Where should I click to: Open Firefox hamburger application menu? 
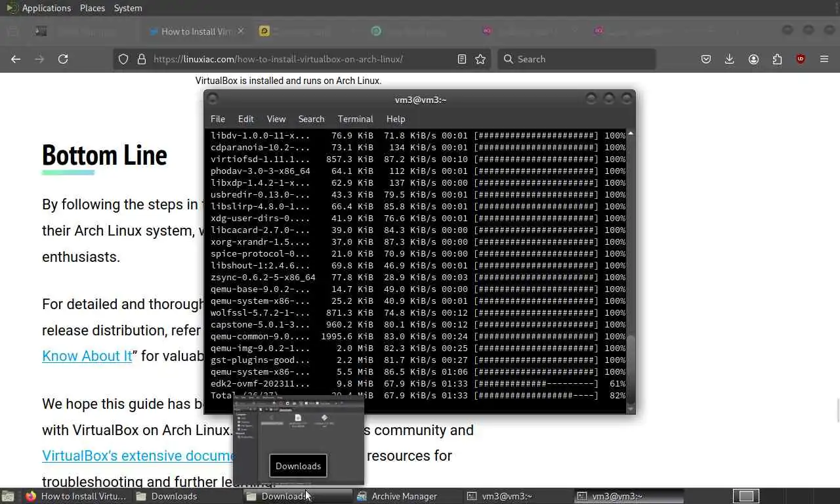(824, 59)
